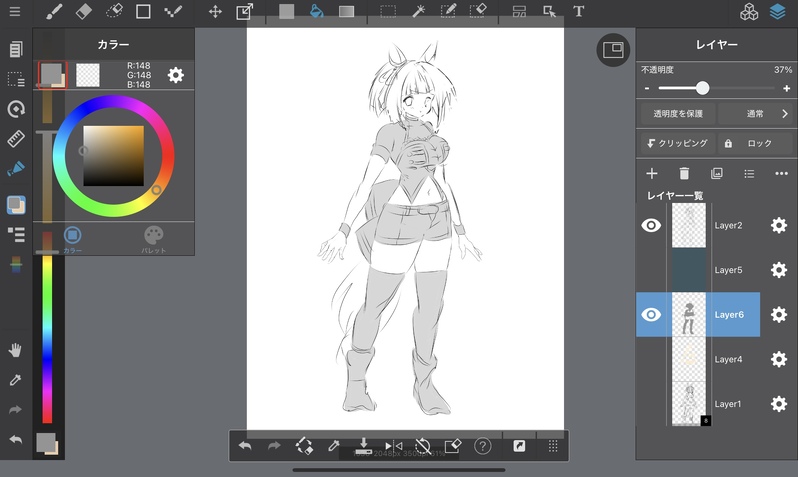The width and height of the screenshot is (798, 477).
Task: Add image layer button
Action: [717, 174]
